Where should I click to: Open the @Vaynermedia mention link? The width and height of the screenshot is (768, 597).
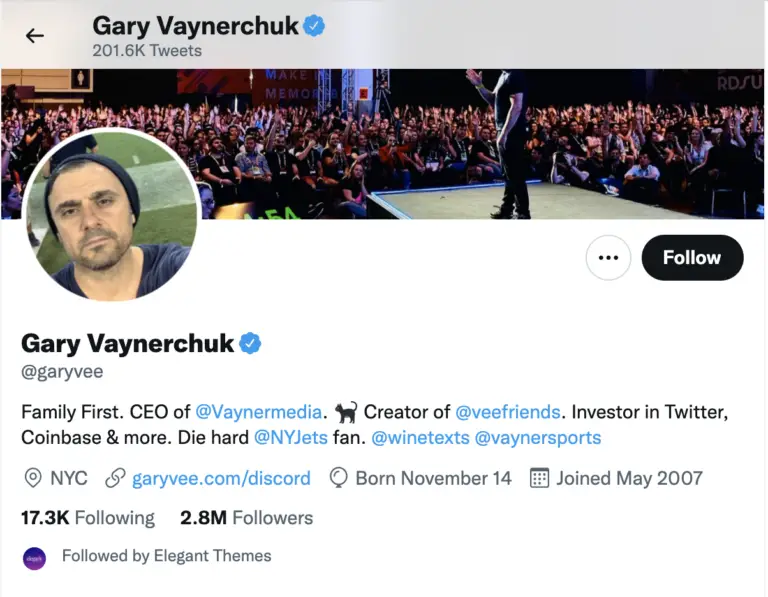[x=259, y=412]
